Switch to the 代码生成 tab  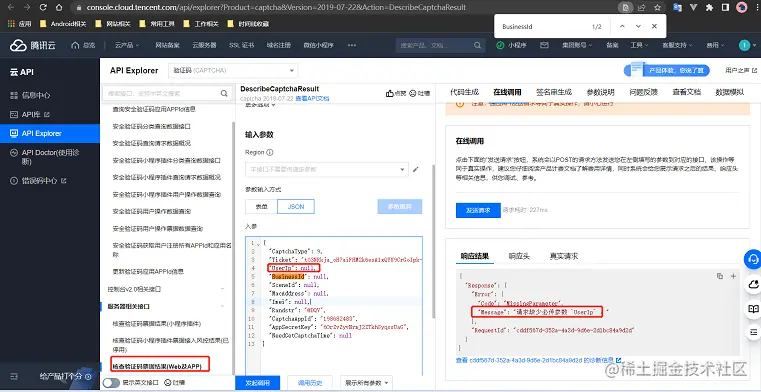point(464,92)
